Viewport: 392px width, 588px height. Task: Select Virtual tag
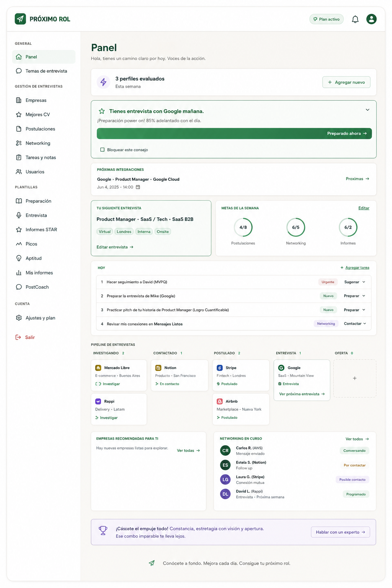[x=105, y=232]
